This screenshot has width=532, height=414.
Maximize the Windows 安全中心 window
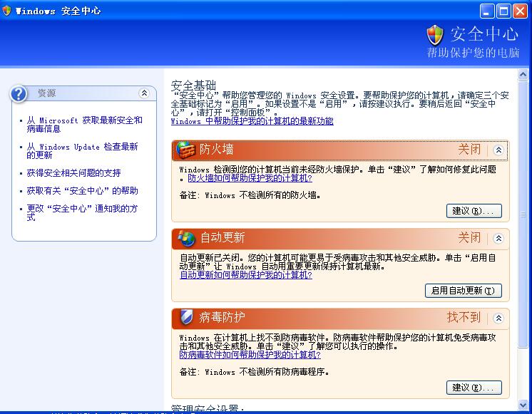[x=503, y=11]
